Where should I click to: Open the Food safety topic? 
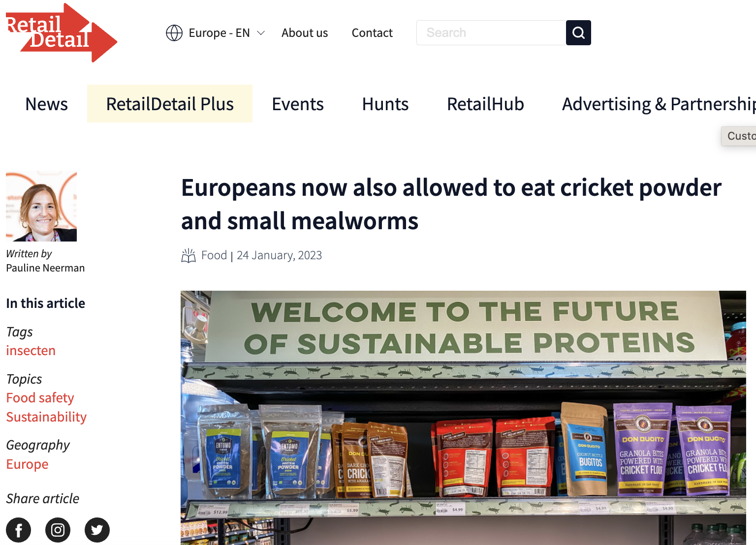coord(40,397)
